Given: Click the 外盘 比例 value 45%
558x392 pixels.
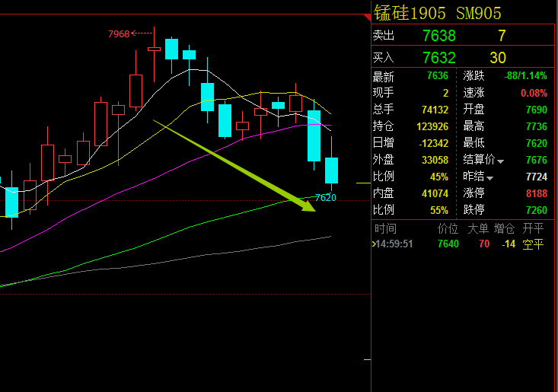Looking at the screenshot, I should pyautogui.click(x=439, y=177).
